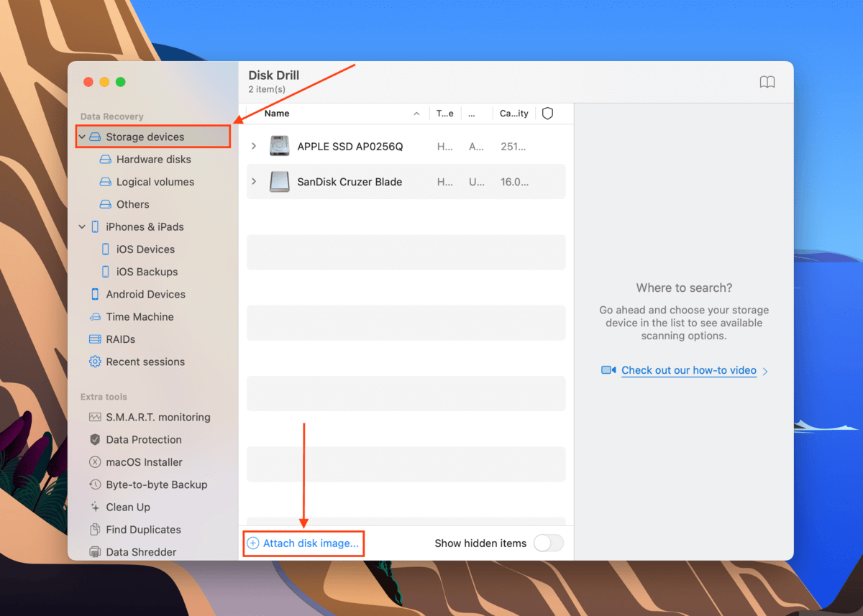Collapse the iPhones & iPads section
The image size is (863, 616).
click(82, 226)
